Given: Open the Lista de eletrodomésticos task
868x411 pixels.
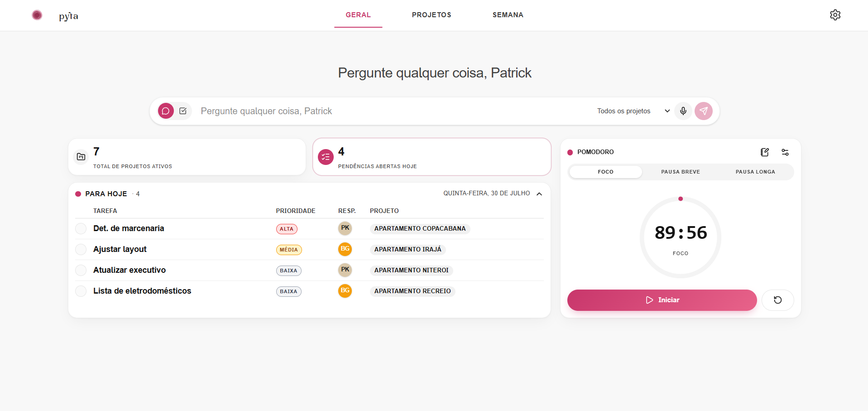Looking at the screenshot, I should pyautogui.click(x=142, y=291).
